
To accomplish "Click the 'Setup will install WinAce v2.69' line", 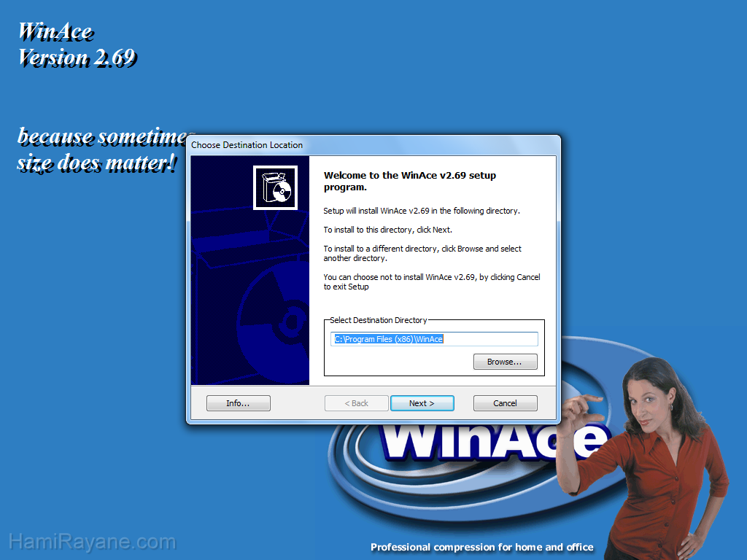I will click(x=422, y=211).
